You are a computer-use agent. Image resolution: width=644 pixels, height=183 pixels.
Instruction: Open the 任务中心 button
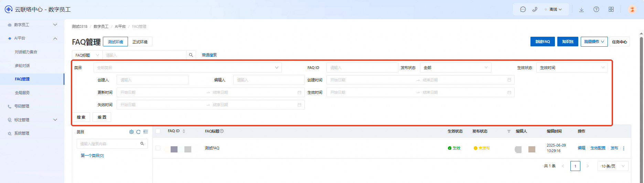coord(619,42)
